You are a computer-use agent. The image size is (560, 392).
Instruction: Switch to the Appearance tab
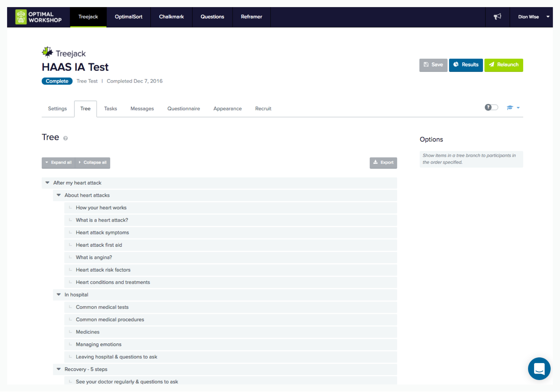pos(227,109)
